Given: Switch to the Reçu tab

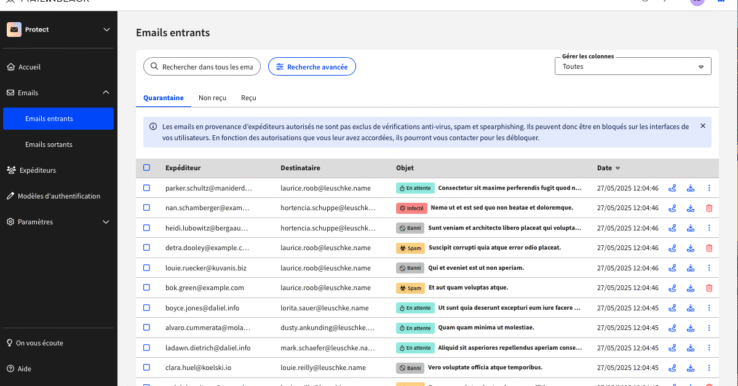Looking at the screenshot, I should (249, 98).
